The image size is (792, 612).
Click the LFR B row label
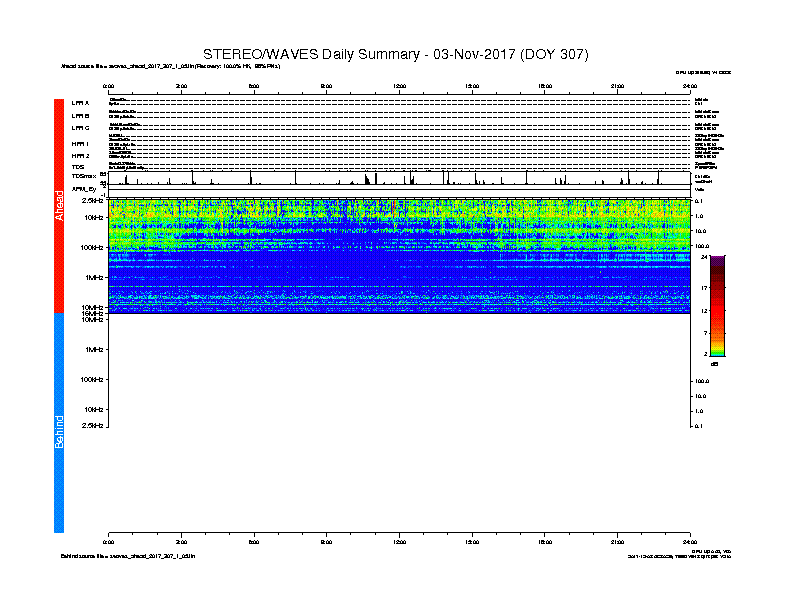coord(80,116)
